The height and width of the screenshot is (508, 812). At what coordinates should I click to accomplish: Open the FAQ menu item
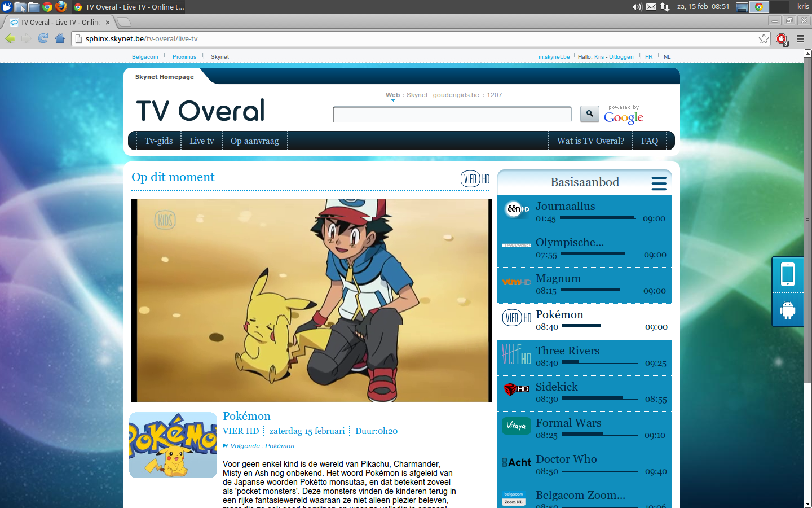(650, 141)
